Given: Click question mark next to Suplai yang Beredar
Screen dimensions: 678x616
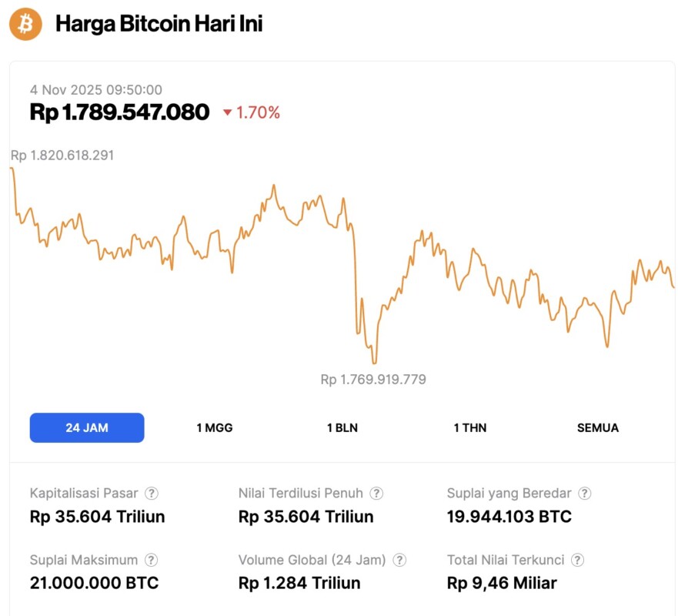Looking at the screenshot, I should point(585,494).
